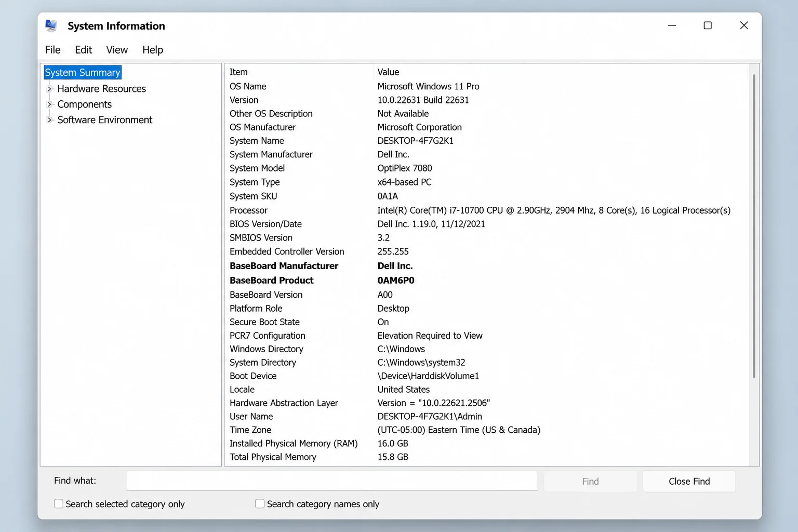Screen dimensions: 798x532
Task: Select the Locale row
Action: tap(487, 390)
